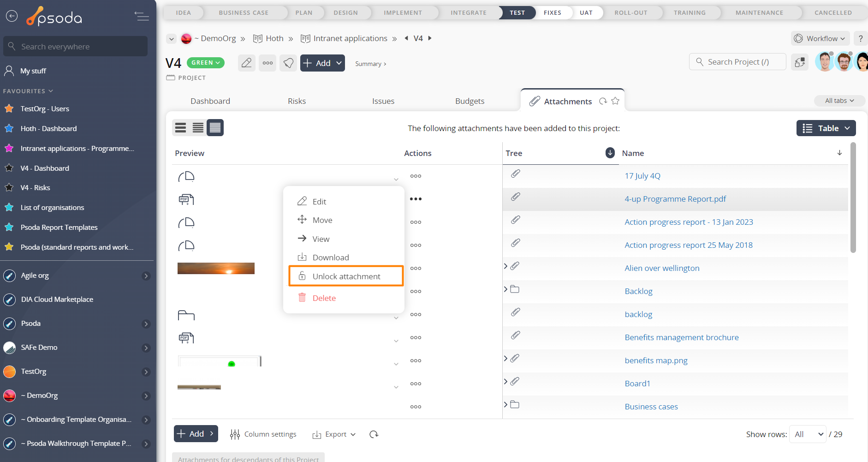
Task: Click the Summary link
Action: click(370, 64)
